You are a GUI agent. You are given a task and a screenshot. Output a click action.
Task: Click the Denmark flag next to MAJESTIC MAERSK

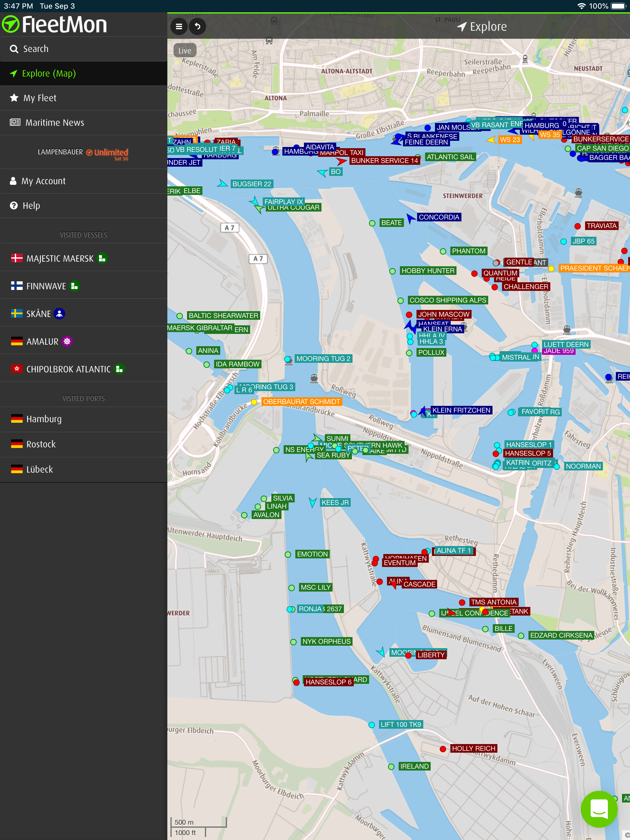tap(17, 259)
